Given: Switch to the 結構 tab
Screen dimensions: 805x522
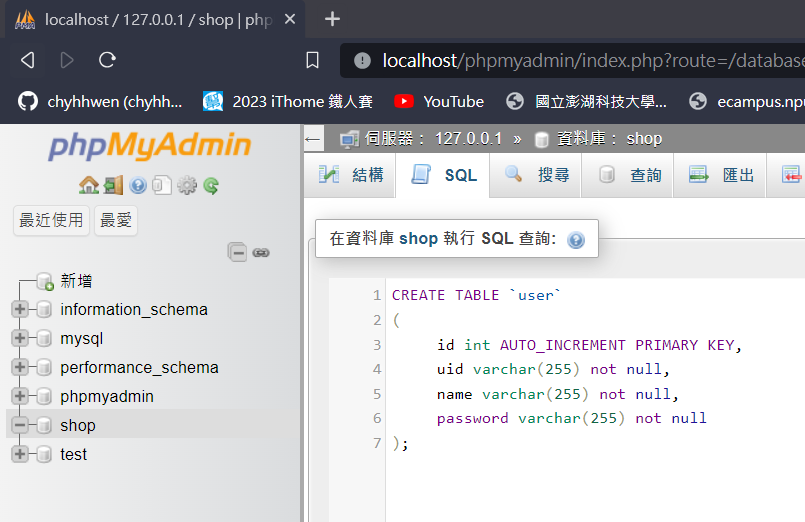Looking at the screenshot, I should (351, 175).
